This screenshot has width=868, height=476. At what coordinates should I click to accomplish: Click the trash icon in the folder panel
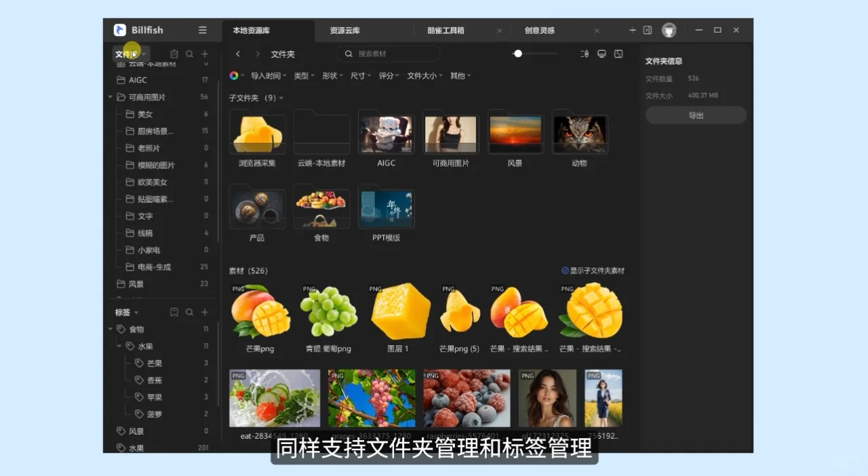click(174, 54)
